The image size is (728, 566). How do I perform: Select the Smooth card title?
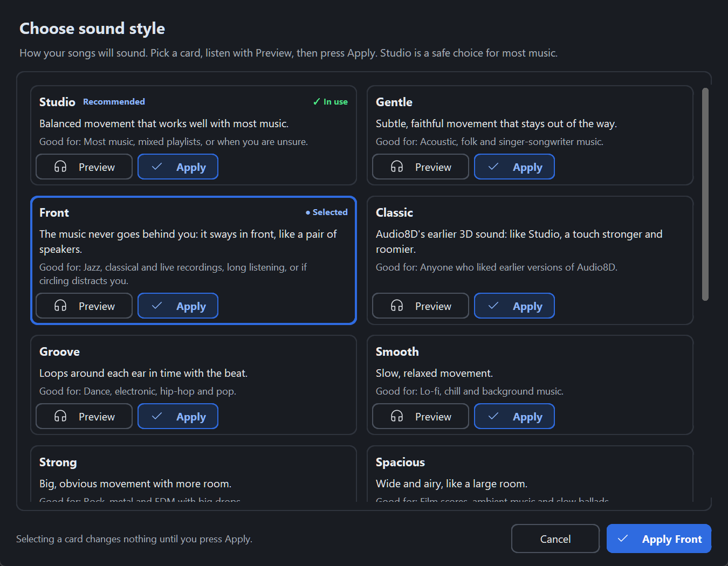(x=397, y=351)
